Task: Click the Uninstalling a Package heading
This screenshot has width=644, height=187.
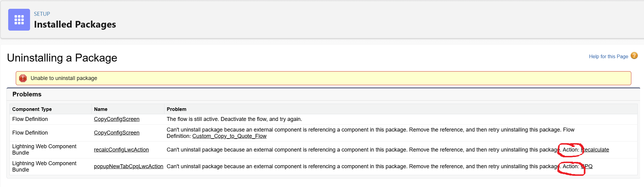Action: [x=62, y=58]
